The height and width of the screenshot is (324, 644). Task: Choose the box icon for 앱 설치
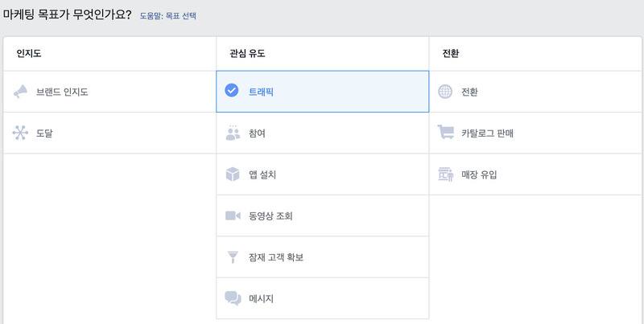click(x=233, y=174)
